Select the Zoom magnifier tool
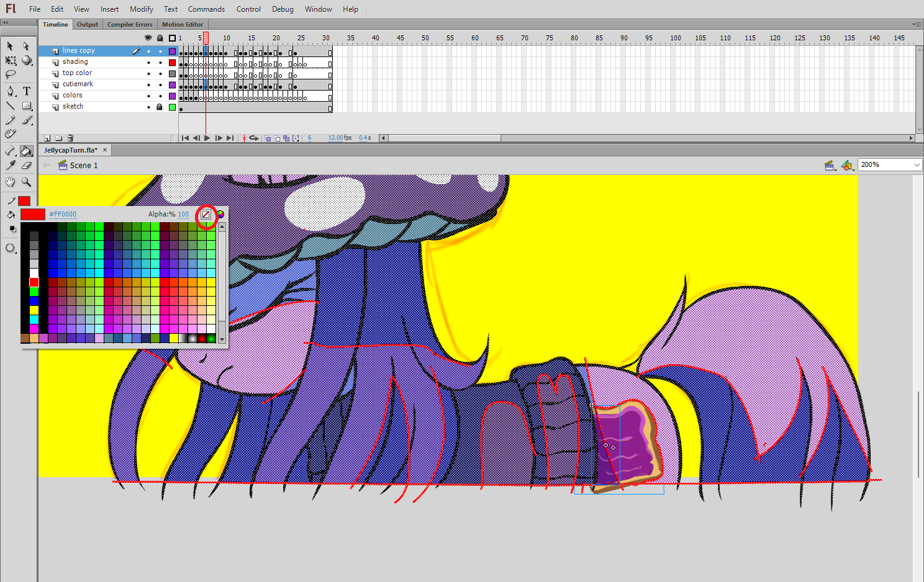 [27, 182]
